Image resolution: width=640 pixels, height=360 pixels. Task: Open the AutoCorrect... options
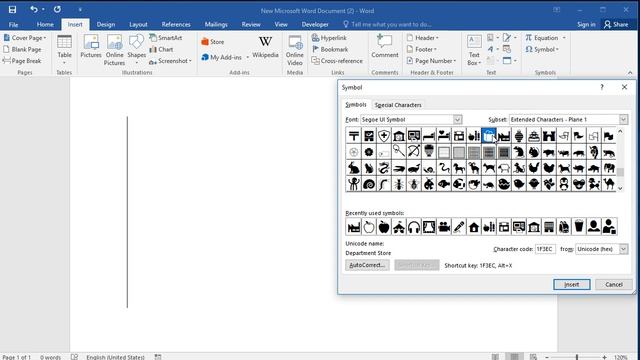(x=367, y=265)
